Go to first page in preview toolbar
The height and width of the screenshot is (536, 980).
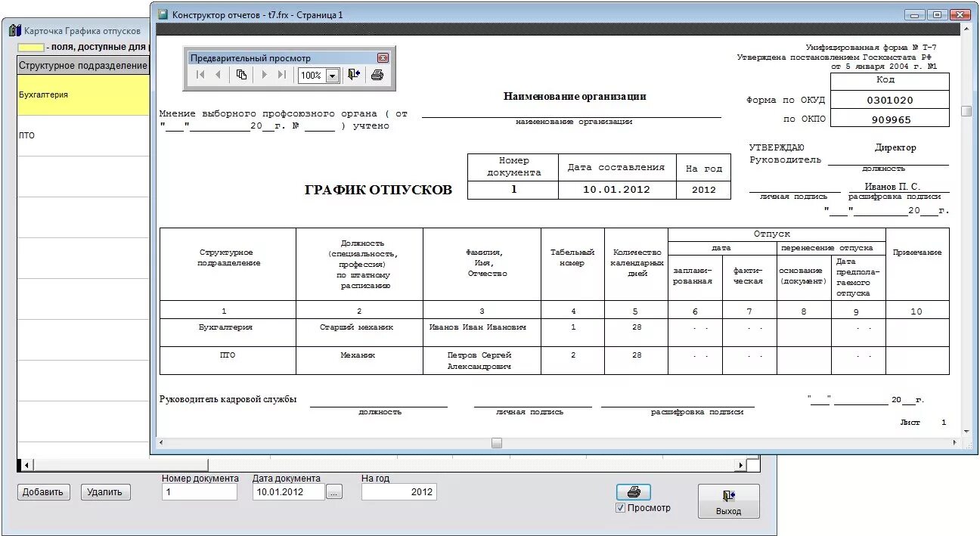point(200,75)
